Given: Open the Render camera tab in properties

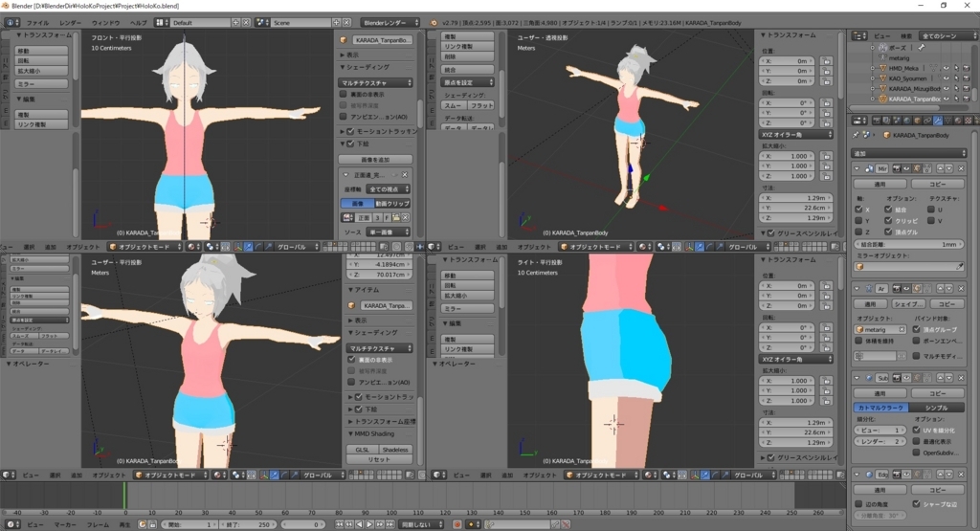Looking at the screenshot, I should [x=877, y=120].
